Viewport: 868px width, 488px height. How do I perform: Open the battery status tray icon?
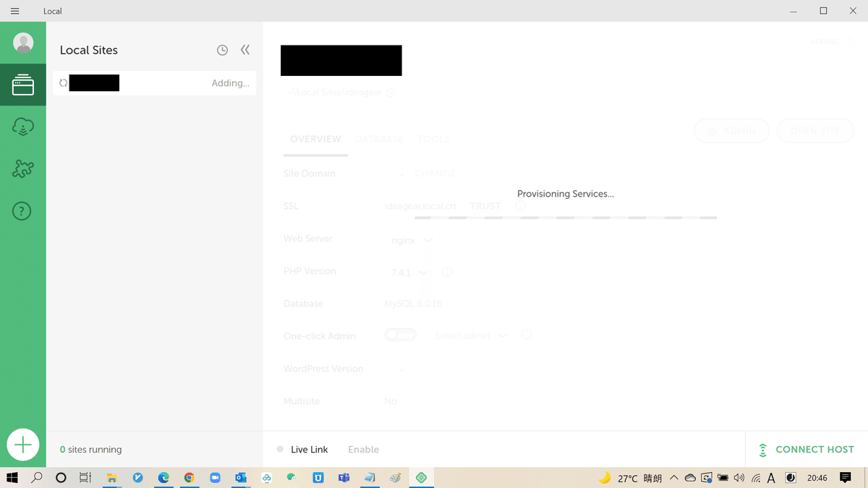pyautogui.click(x=723, y=478)
